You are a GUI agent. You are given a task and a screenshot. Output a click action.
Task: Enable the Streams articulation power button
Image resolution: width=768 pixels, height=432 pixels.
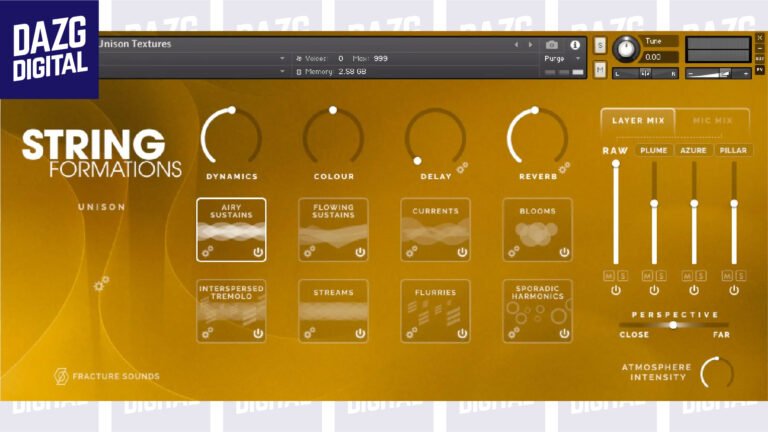(359, 333)
